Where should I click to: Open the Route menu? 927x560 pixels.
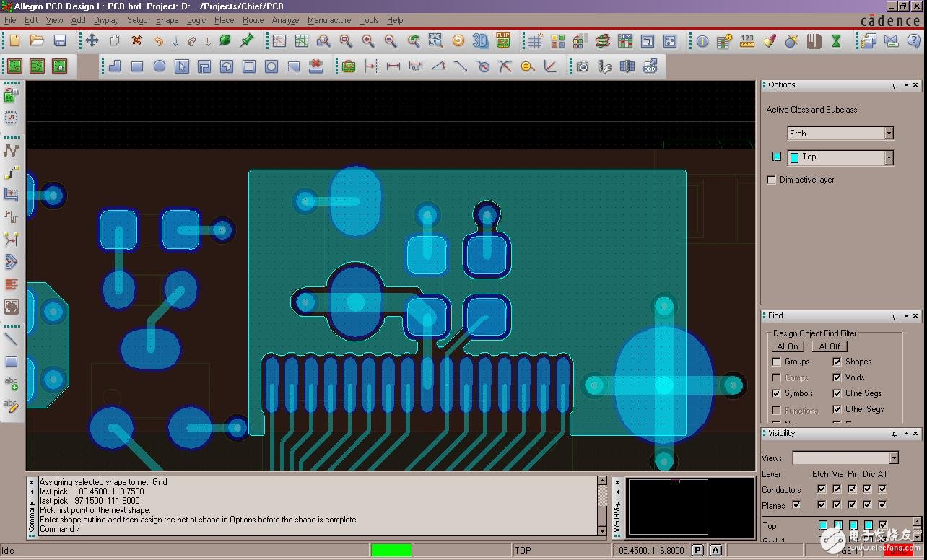pyautogui.click(x=253, y=20)
